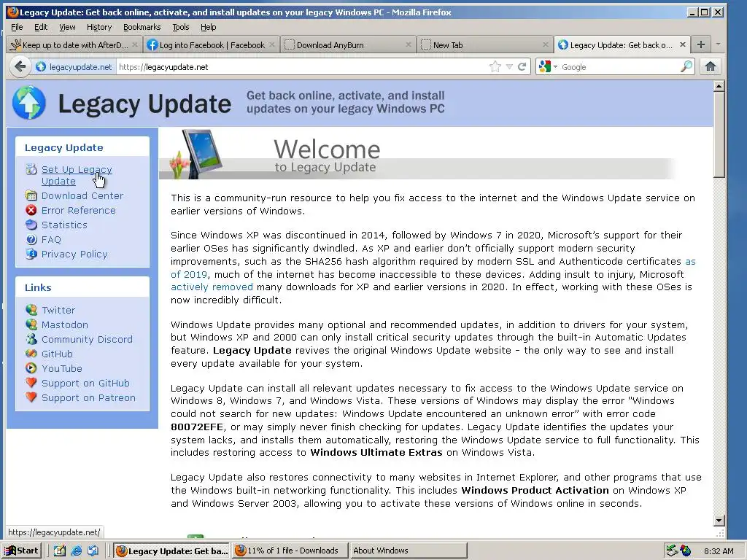Open the address bar history dropdown arrow
Viewport: 747px width, 560px height.
pos(509,66)
